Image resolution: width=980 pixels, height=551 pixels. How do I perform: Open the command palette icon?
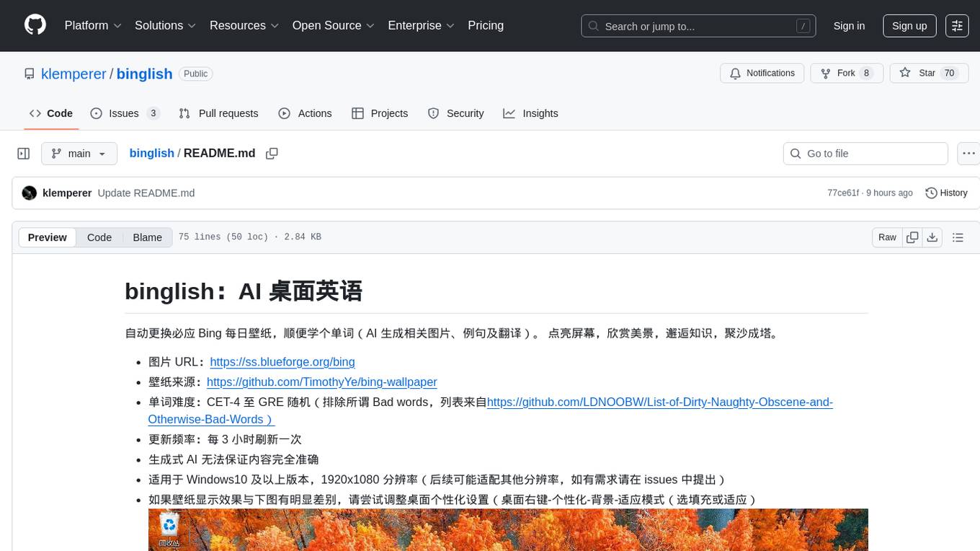click(x=958, y=26)
